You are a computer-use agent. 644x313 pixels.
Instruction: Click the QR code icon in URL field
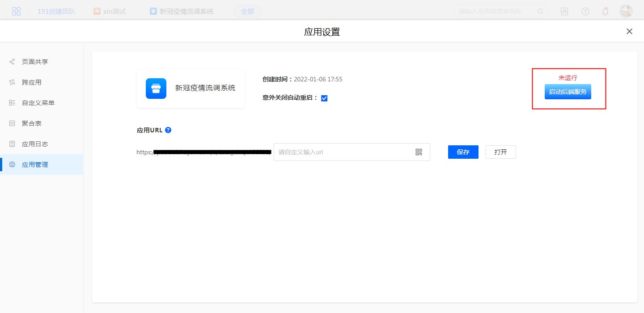[x=419, y=152]
